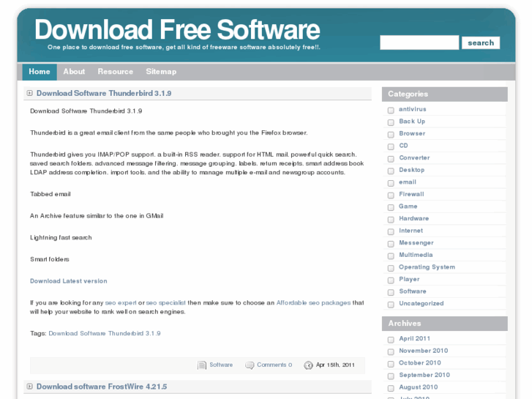Click the Download Free Software site title
This screenshot has width=532, height=399.
(177, 29)
